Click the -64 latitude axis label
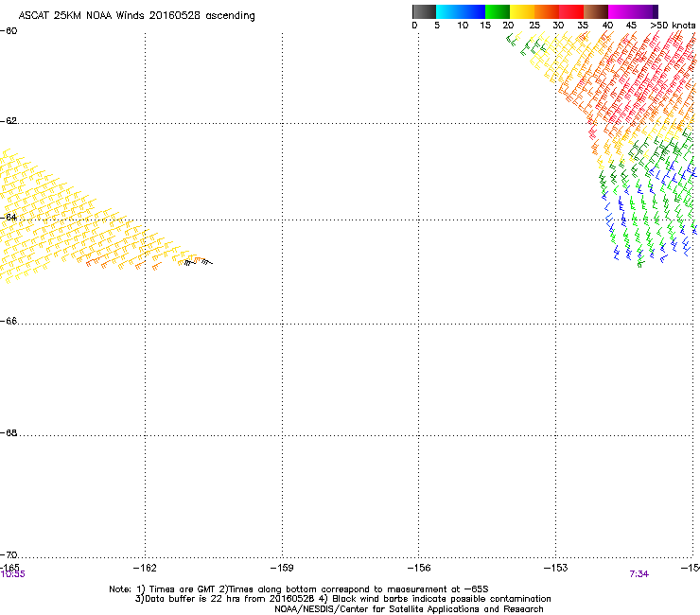 [9, 218]
